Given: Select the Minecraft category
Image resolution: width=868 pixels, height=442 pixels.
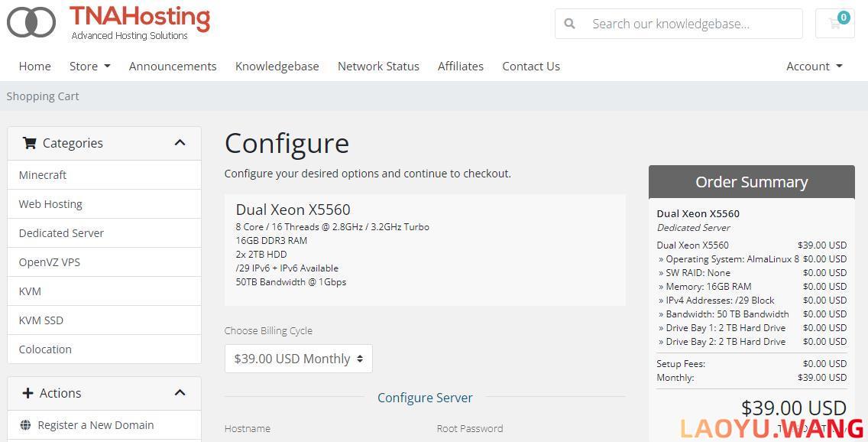Looking at the screenshot, I should coord(104,175).
